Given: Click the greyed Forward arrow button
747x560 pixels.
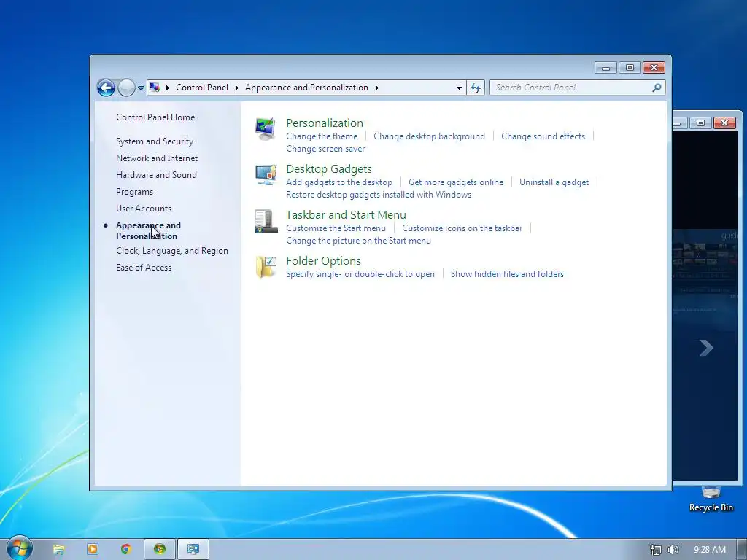Looking at the screenshot, I should click(x=126, y=87).
